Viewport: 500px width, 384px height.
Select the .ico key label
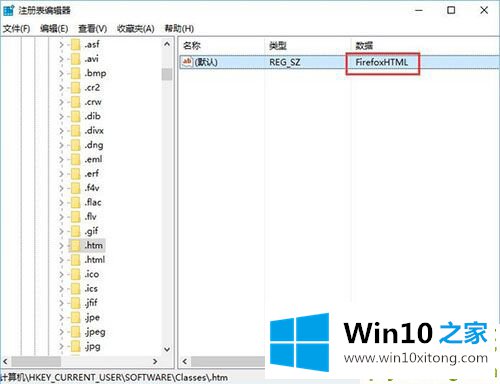92,274
